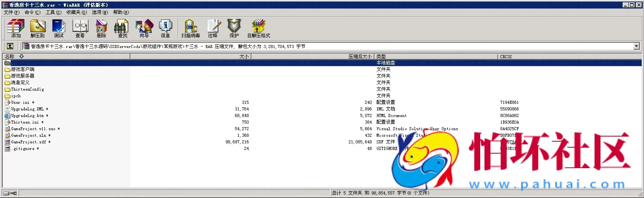
Task: Open the 查看 (View) tool
Action: (x=80, y=28)
